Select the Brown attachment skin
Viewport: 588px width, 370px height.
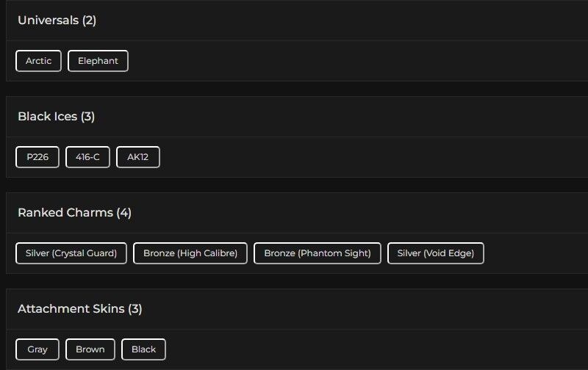tap(90, 349)
